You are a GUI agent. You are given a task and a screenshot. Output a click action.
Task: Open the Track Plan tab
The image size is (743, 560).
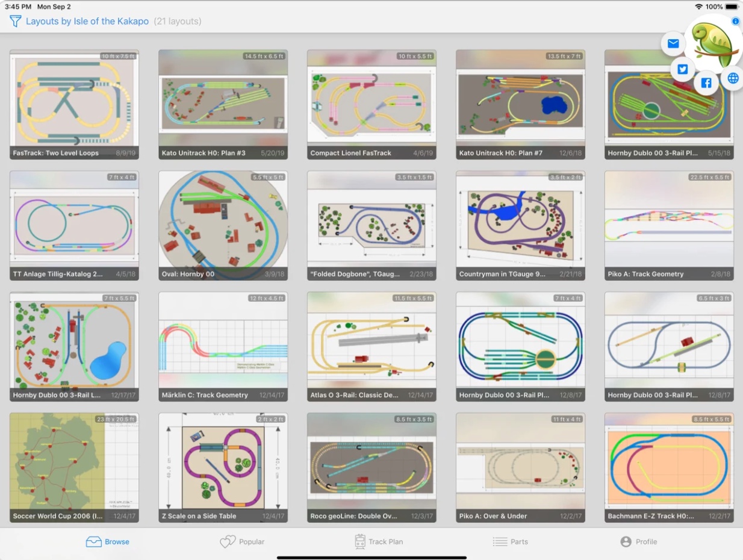(x=379, y=542)
